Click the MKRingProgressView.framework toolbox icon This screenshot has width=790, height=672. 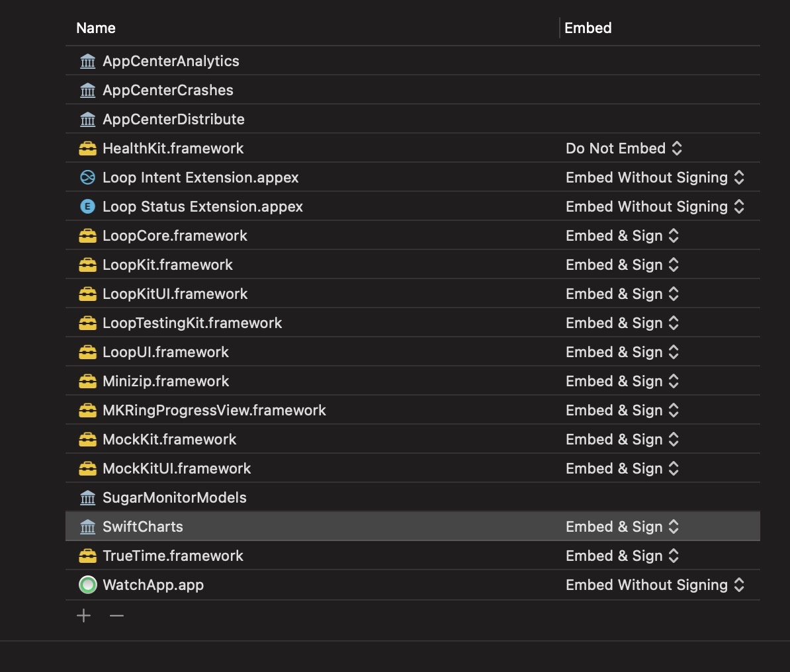click(x=87, y=411)
